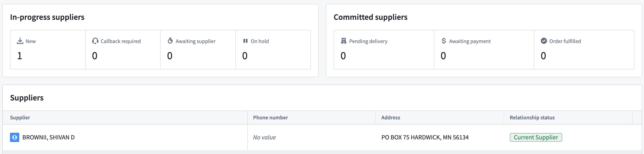The width and height of the screenshot is (644, 154).
Task: Click the No value phone number cell
Action: click(264, 137)
